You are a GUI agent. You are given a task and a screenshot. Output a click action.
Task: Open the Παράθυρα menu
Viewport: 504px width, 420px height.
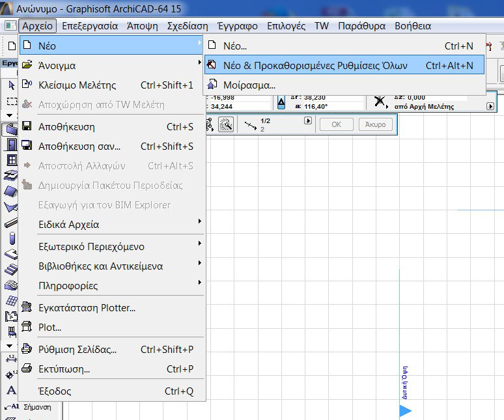click(x=361, y=25)
